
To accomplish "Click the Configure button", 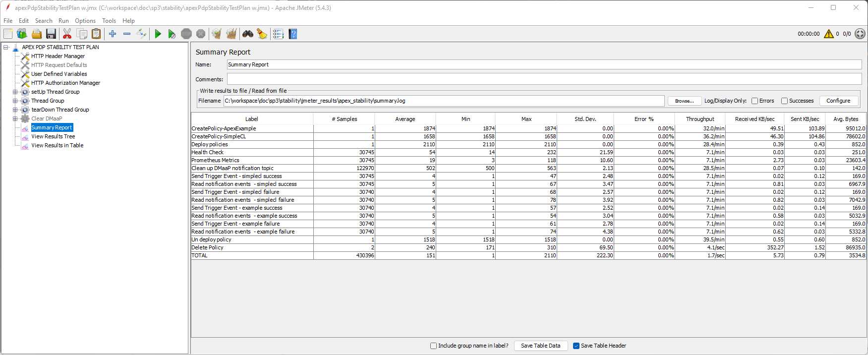I will 838,101.
